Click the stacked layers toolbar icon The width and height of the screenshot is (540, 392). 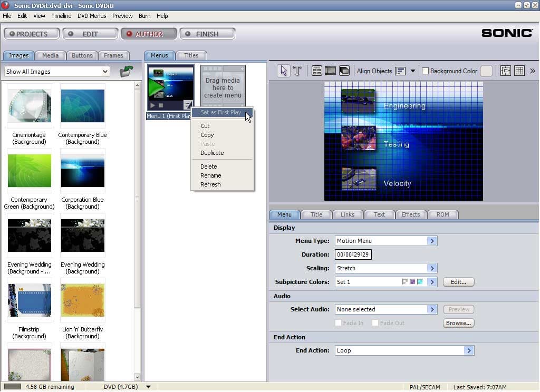coord(344,71)
